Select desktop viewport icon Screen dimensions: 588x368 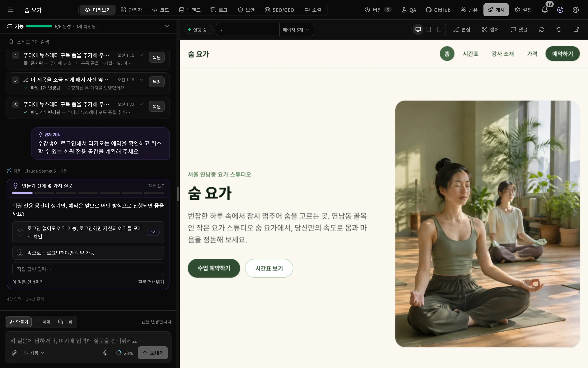pos(418,30)
